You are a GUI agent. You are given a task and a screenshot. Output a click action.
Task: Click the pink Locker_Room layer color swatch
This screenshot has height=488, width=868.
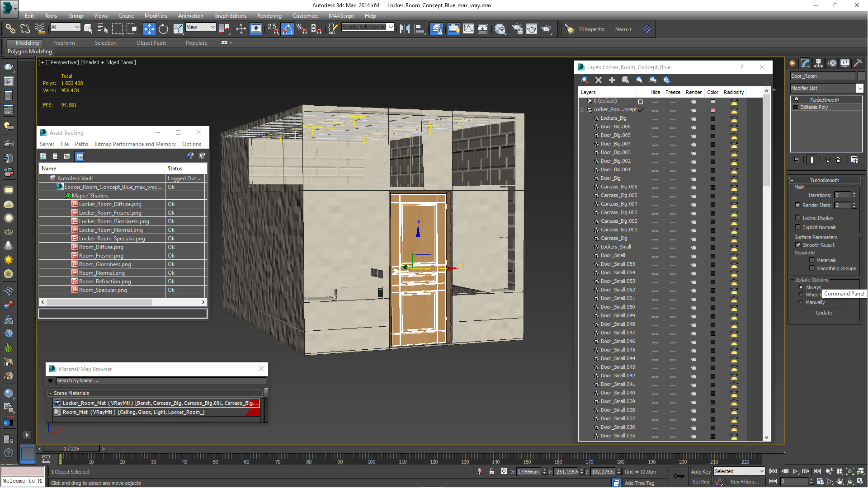coord(713,110)
